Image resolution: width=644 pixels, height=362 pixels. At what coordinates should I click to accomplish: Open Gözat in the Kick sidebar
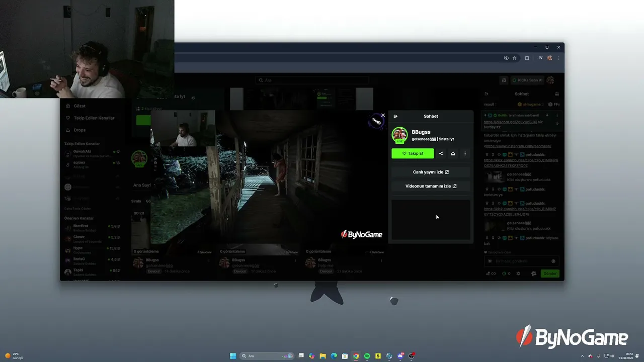coord(79,106)
